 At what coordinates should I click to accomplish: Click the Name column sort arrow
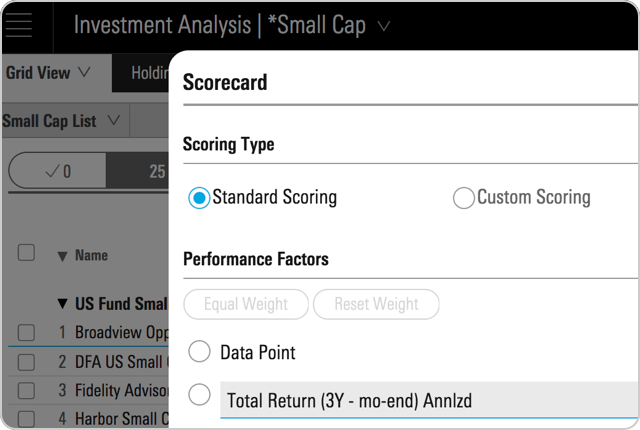tap(62, 257)
